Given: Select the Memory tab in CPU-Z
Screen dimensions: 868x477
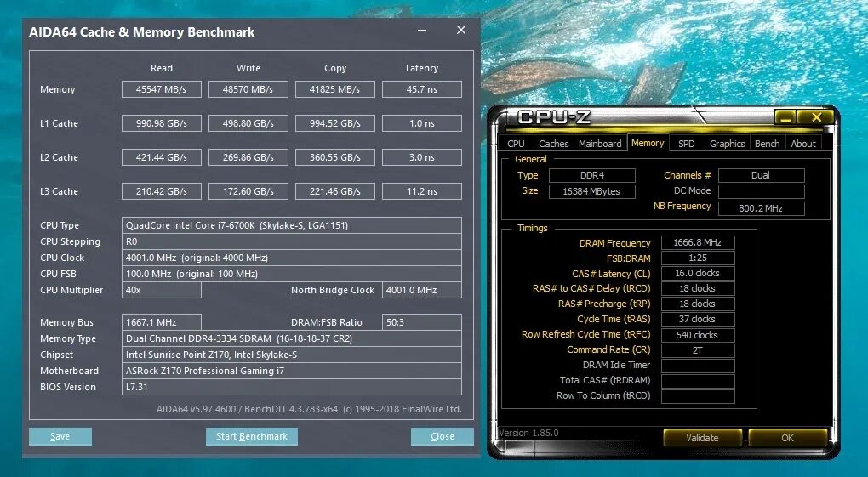Looking at the screenshot, I should tap(648, 143).
